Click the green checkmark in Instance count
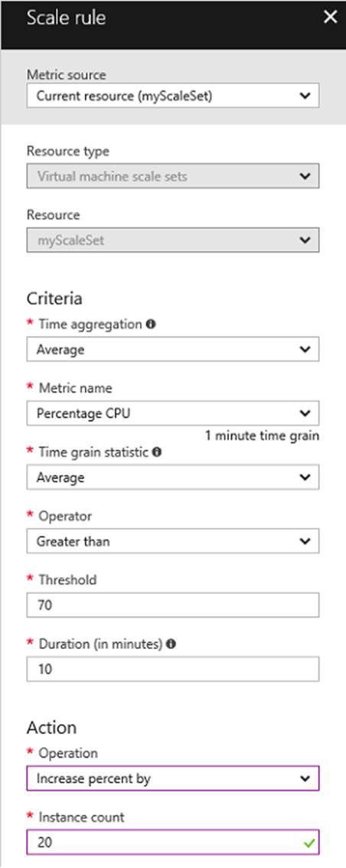 click(x=309, y=843)
